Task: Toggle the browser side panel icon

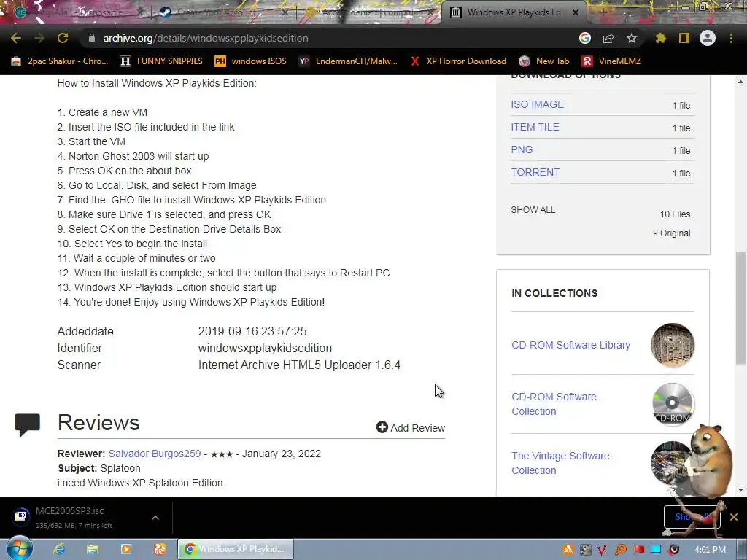Action: pyautogui.click(x=684, y=38)
